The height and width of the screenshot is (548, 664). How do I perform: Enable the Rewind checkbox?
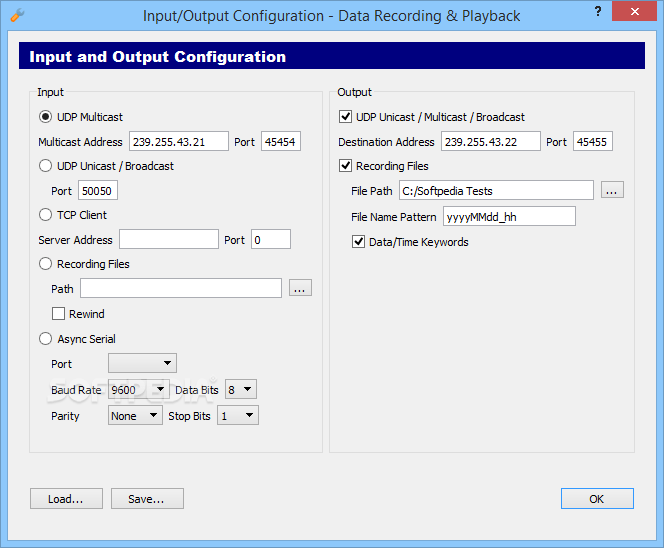click(59, 314)
